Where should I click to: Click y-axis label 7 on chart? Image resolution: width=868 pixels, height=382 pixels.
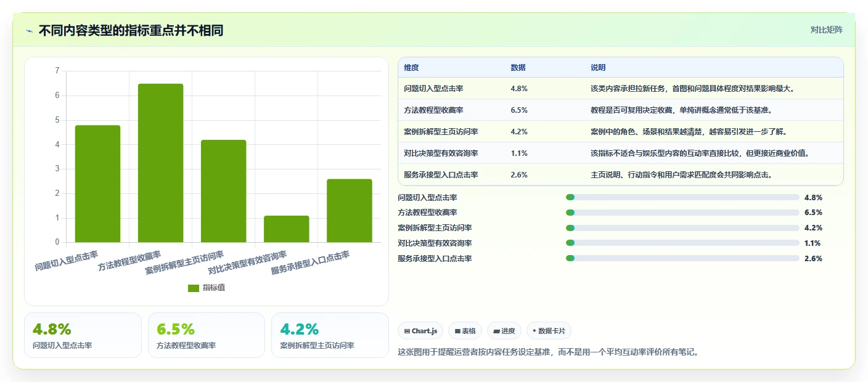point(57,71)
